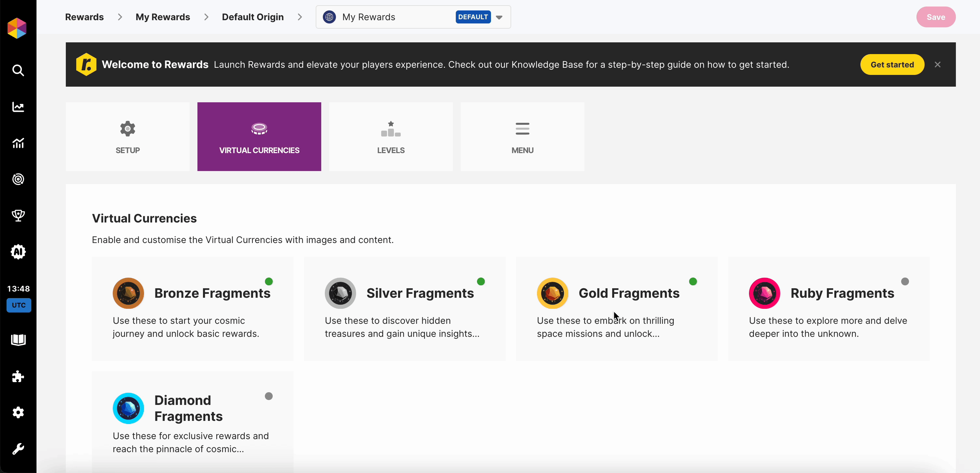Click the yellow Get started button
The width and height of the screenshot is (980, 473).
point(892,65)
